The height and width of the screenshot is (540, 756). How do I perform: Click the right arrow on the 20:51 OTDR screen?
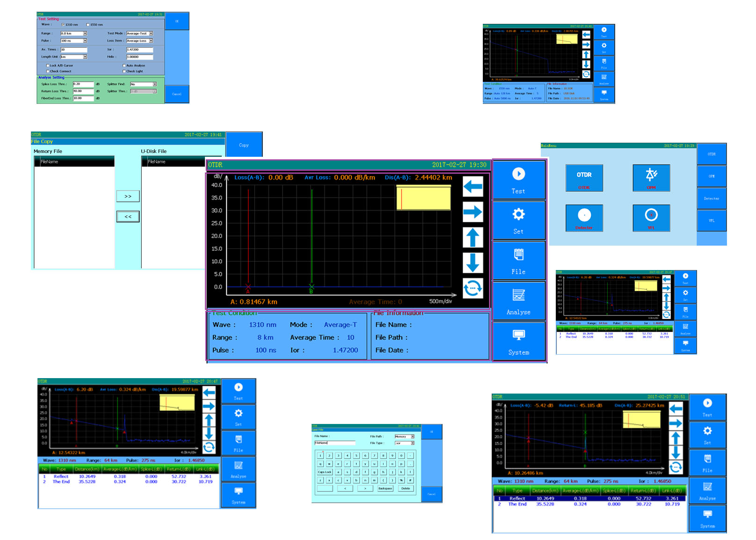[x=676, y=423]
